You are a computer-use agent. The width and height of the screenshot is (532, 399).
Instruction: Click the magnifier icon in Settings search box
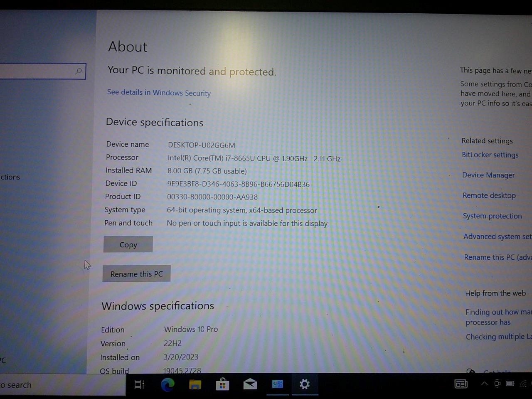79,71
